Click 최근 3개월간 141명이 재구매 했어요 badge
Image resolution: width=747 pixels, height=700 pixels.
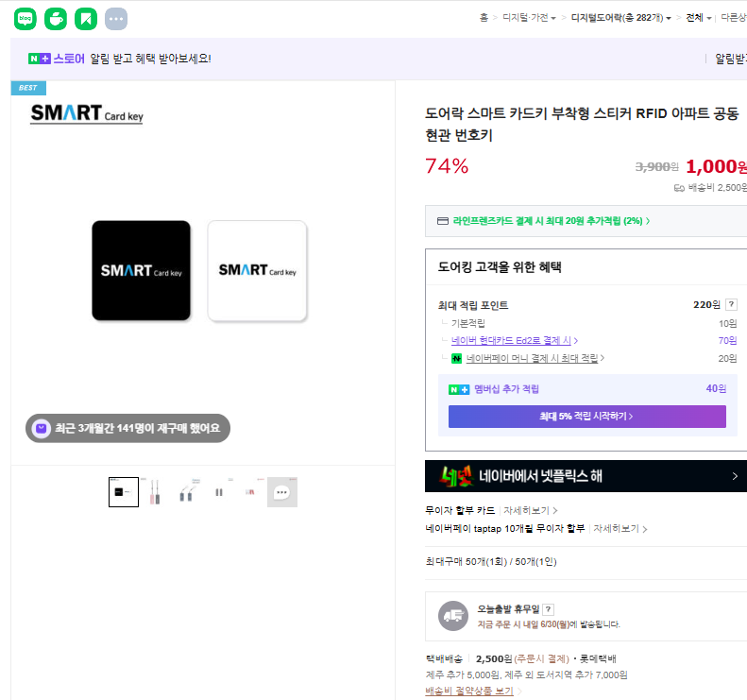point(127,428)
